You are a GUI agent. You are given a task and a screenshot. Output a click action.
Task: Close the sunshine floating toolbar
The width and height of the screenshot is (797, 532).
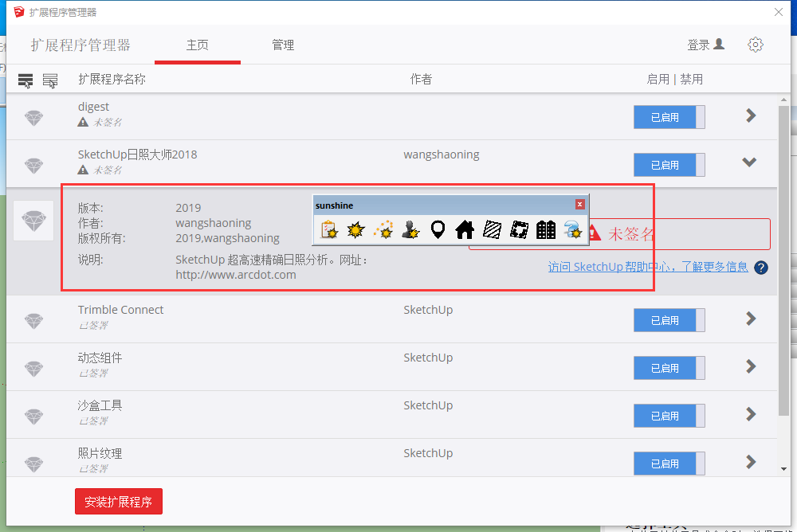[580, 204]
